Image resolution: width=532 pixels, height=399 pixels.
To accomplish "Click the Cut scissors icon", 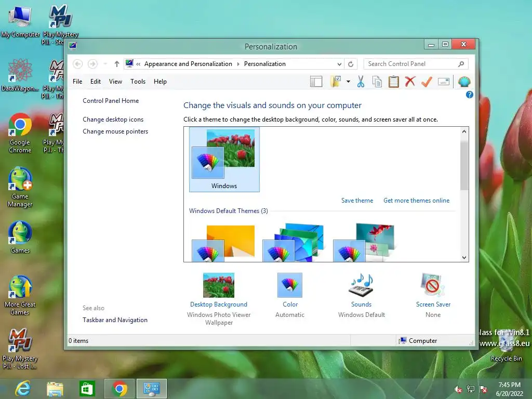I will pyautogui.click(x=361, y=82).
